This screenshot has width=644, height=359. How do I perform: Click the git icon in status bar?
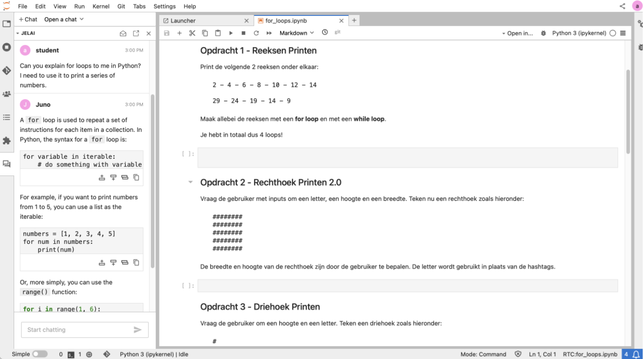click(x=107, y=354)
